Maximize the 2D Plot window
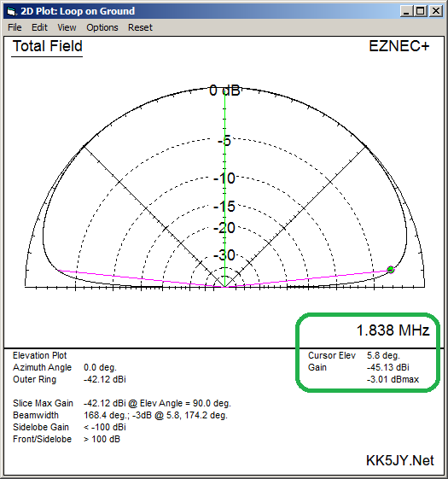The height and width of the screenshot is (479, 448). 420,11
